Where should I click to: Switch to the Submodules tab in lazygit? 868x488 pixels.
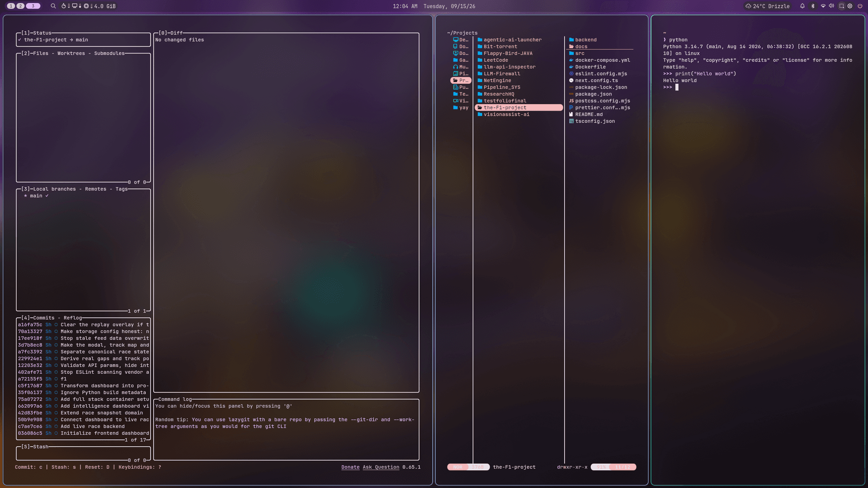109,53
